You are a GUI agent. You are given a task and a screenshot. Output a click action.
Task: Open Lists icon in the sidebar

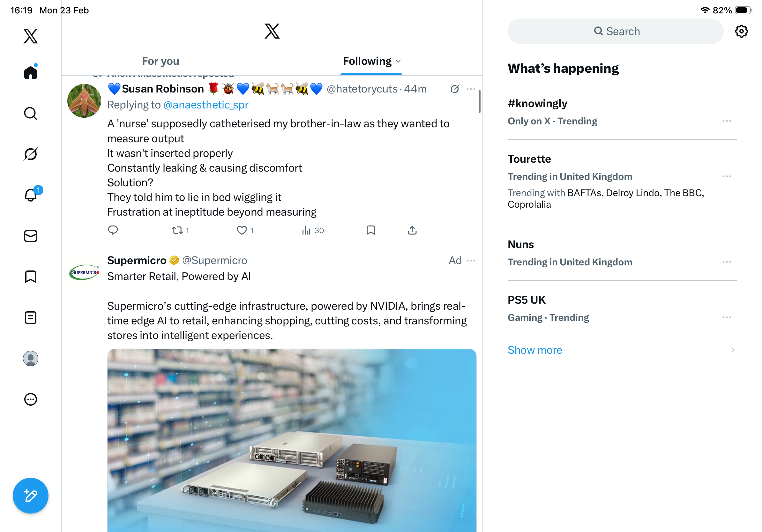coord(31,318)
